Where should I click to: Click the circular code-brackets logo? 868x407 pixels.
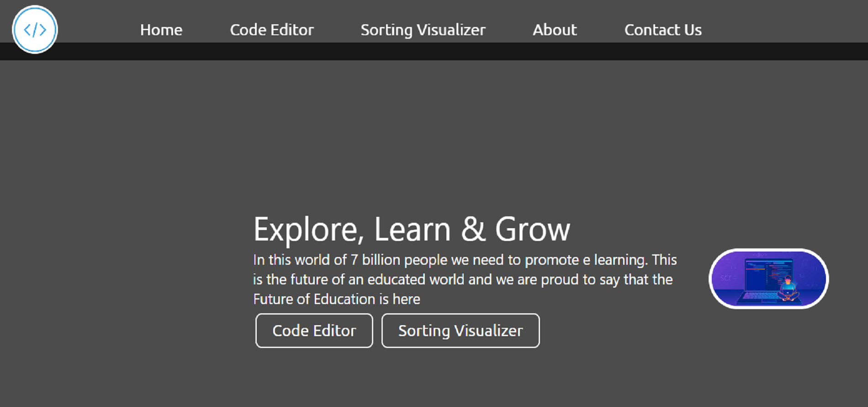[35, 30]
